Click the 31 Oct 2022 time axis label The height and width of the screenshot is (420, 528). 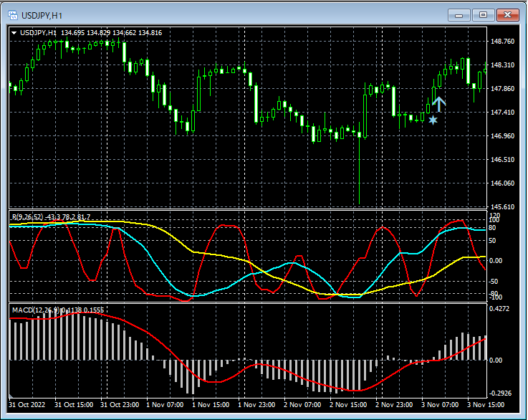tap(27, 404)
